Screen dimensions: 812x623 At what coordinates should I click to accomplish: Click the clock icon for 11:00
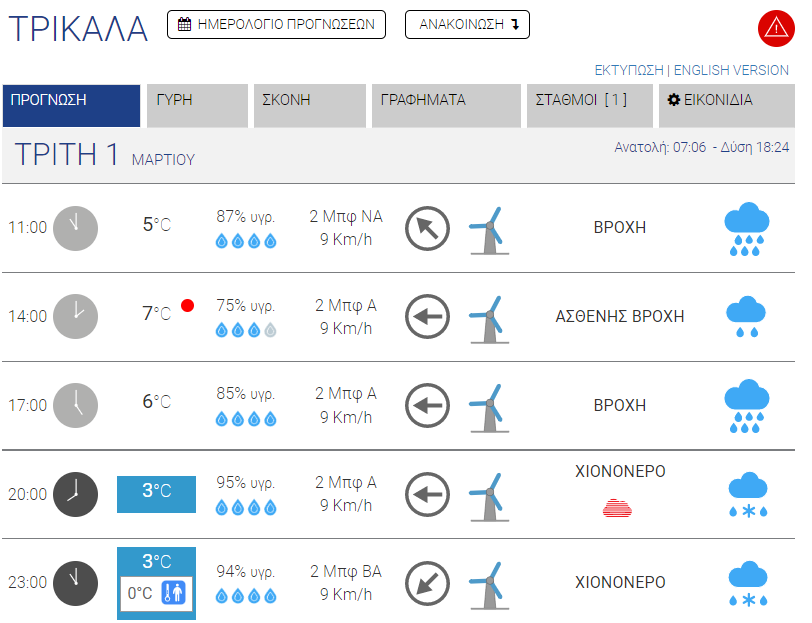pos(75,228)
